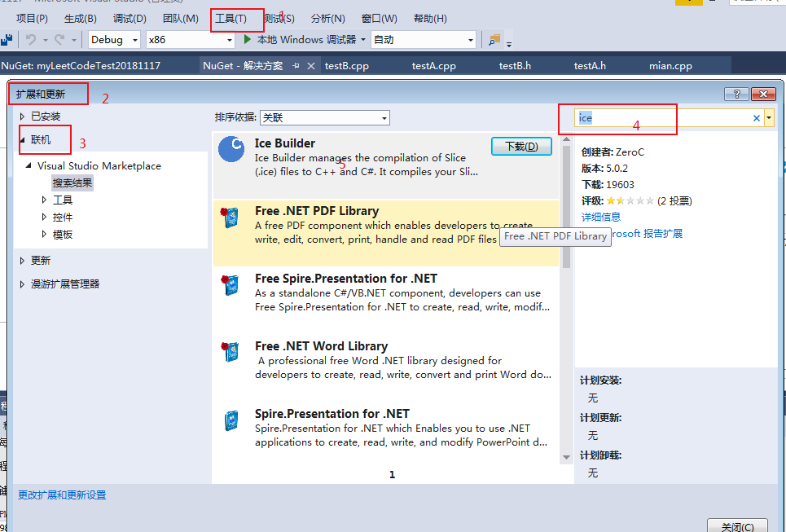Expand the 已安装 node
The width and height of the screenshot is (786, 532).
pyautogui.click(x=22, y=117)
